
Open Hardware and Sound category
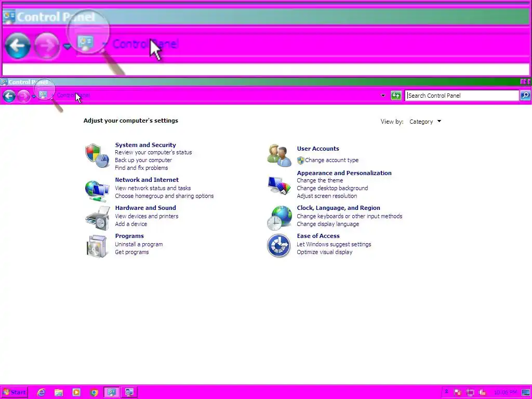coord(145,208)
